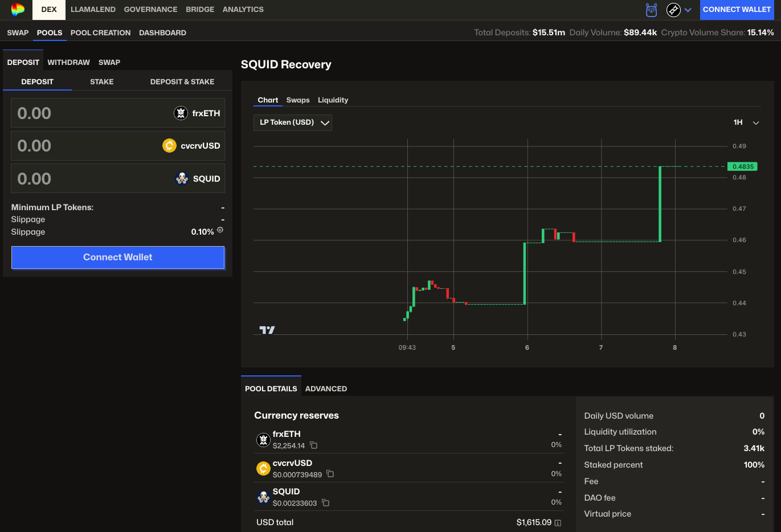
Task: Click the cvcrvUSD token icon in deposit form
Action: pos(169,146)
